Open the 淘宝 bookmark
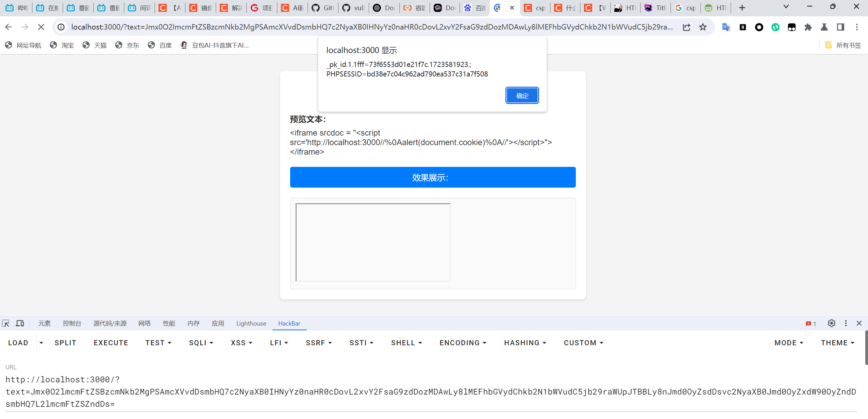Screen dimensions: 868x419 point(62,45)
